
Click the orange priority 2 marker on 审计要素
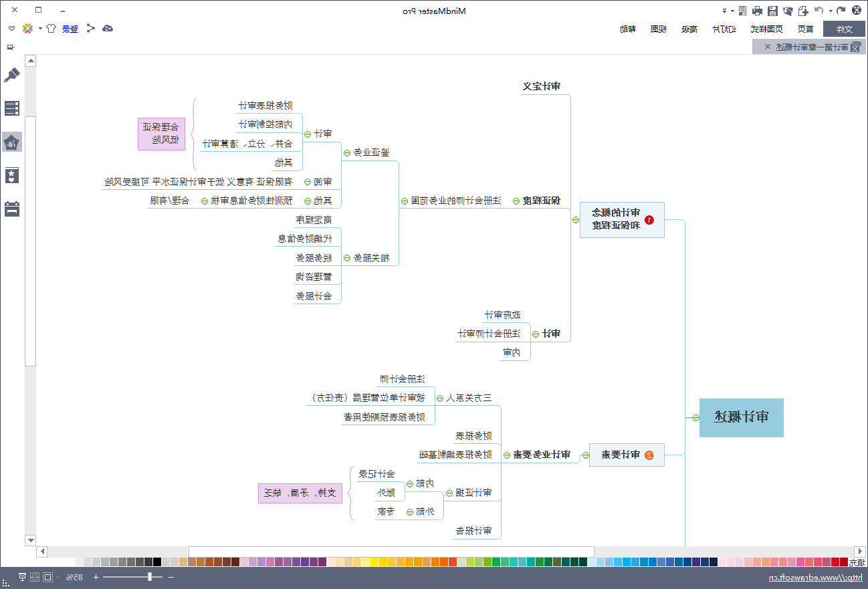649,455
